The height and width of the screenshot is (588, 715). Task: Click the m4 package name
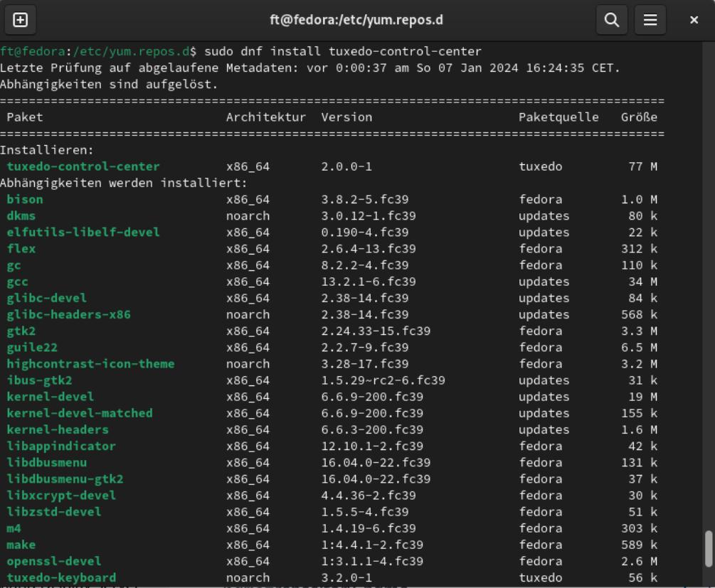coord(14,528)
